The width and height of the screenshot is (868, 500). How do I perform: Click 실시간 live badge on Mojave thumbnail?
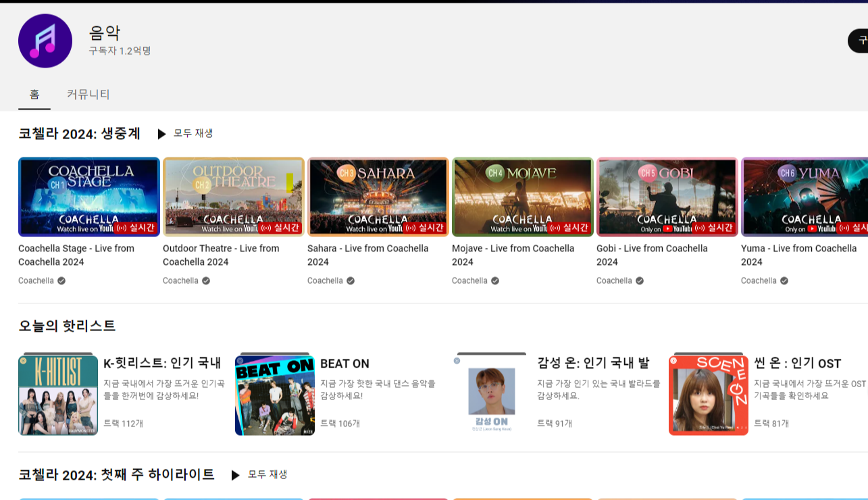[569, 228]
